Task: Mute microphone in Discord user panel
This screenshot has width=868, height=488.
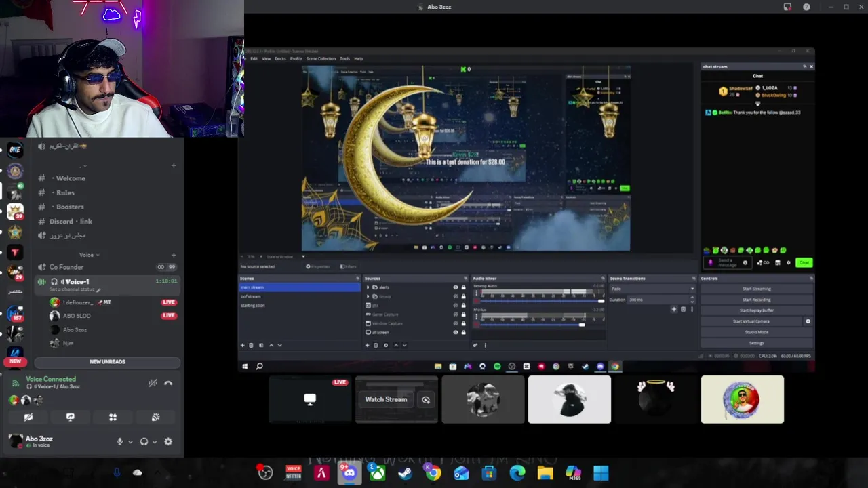Action: pyautogui.click(x=119, y=442)
